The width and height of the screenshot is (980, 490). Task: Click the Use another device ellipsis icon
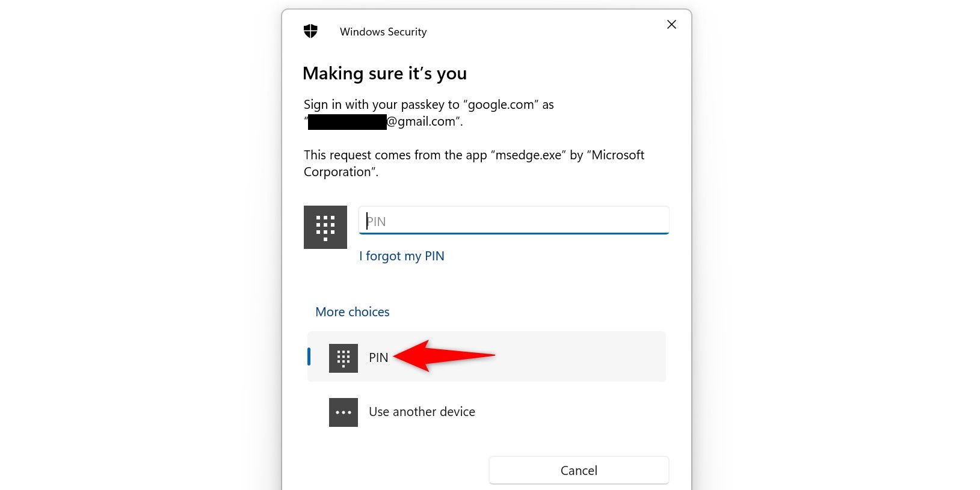tap(343, 412)
